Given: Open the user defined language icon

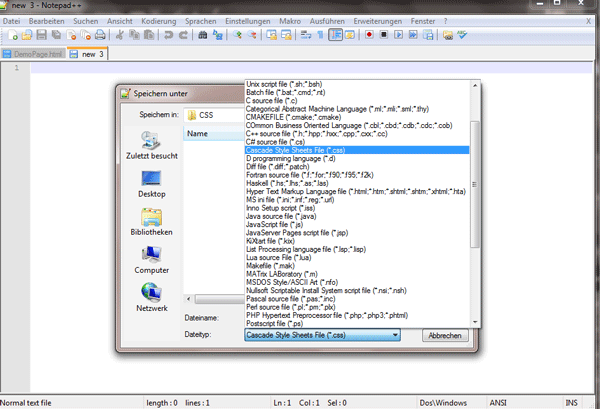Looking at the screenshot, I should pyautogui.click(x=350, y=35).
